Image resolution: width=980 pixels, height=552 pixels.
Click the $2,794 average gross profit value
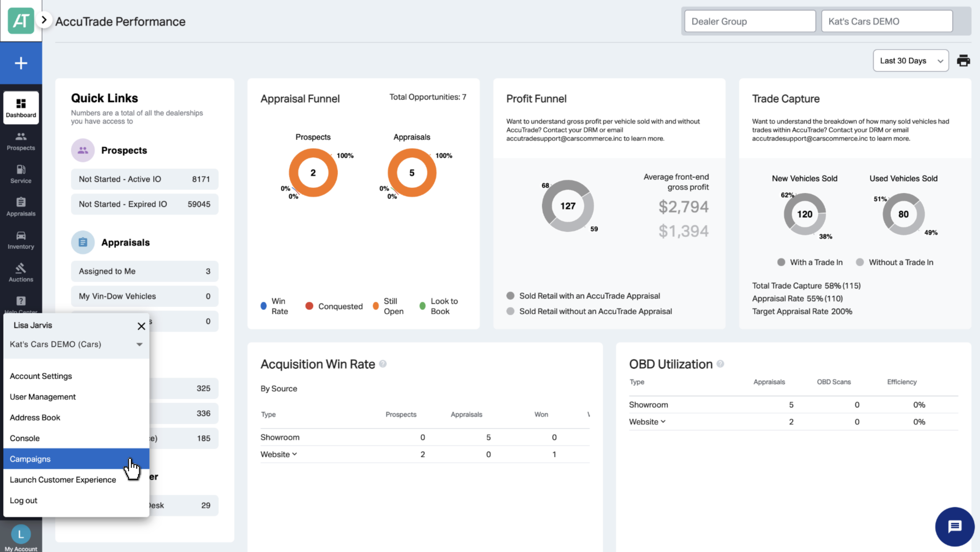[x=683, y=207]
